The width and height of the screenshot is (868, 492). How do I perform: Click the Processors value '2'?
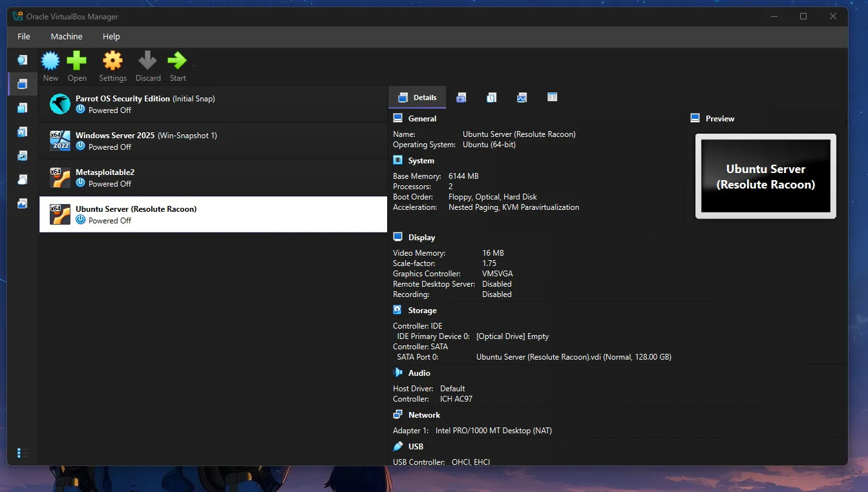coord(450,187)
